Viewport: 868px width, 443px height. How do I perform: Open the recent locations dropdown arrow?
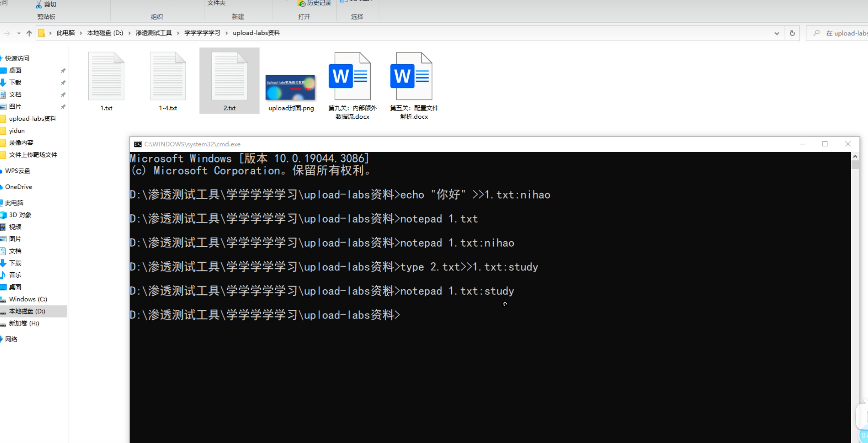(19, 33)
